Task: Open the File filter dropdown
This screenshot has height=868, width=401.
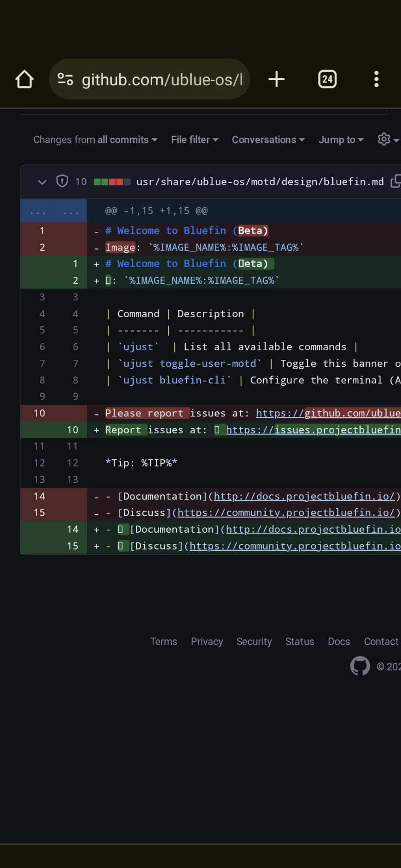Action: point(194,140)
